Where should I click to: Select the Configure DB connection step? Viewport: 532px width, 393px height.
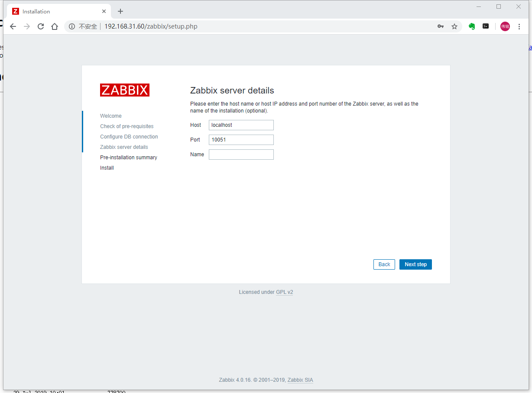129,137
